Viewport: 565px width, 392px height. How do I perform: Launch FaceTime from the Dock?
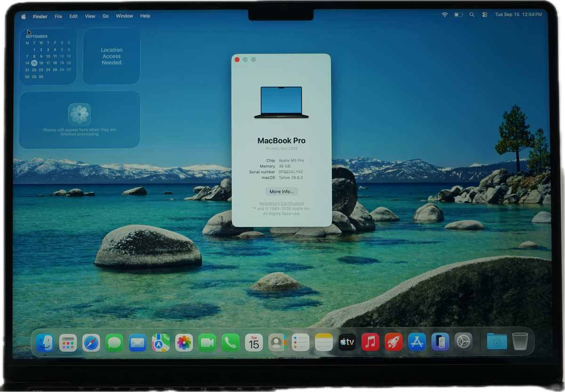pyautogui.click(x=207, y=343)
